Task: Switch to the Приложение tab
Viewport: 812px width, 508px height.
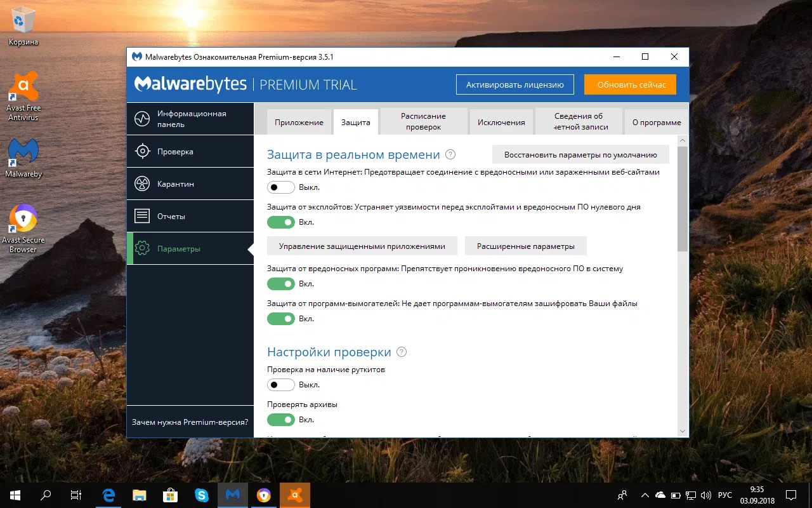Action: pos(299,121)
